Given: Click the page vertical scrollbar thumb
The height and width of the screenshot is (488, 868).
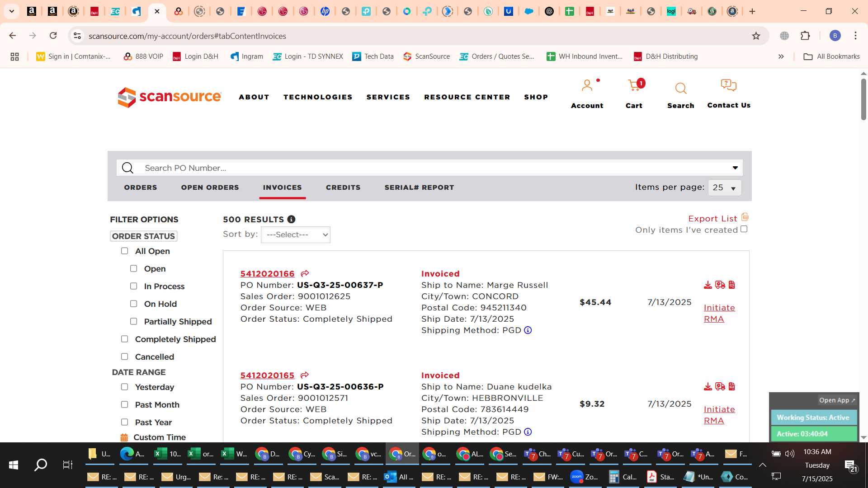Looking at the screenshot, I should tap(863, 99).
